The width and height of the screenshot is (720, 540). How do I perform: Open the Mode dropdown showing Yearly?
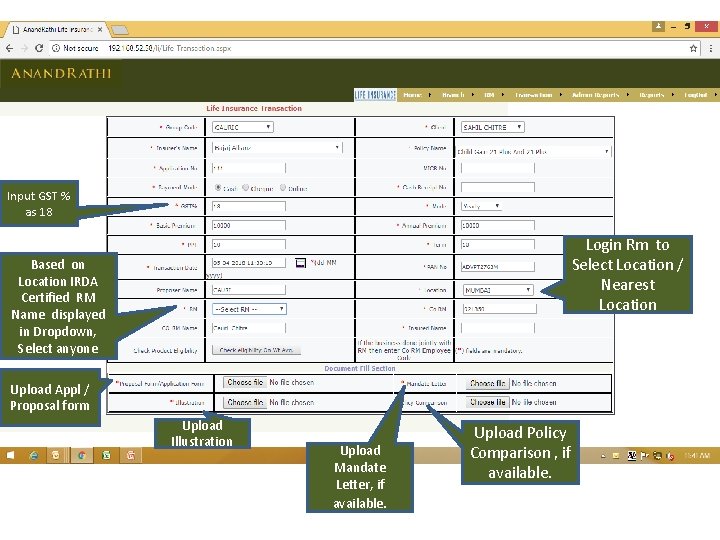point(481,206)
